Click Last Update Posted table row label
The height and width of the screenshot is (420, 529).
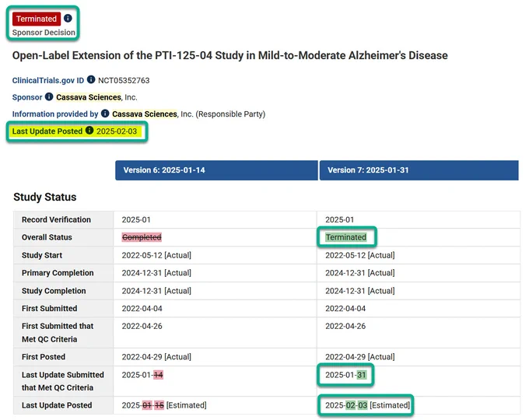coord(57,405)
